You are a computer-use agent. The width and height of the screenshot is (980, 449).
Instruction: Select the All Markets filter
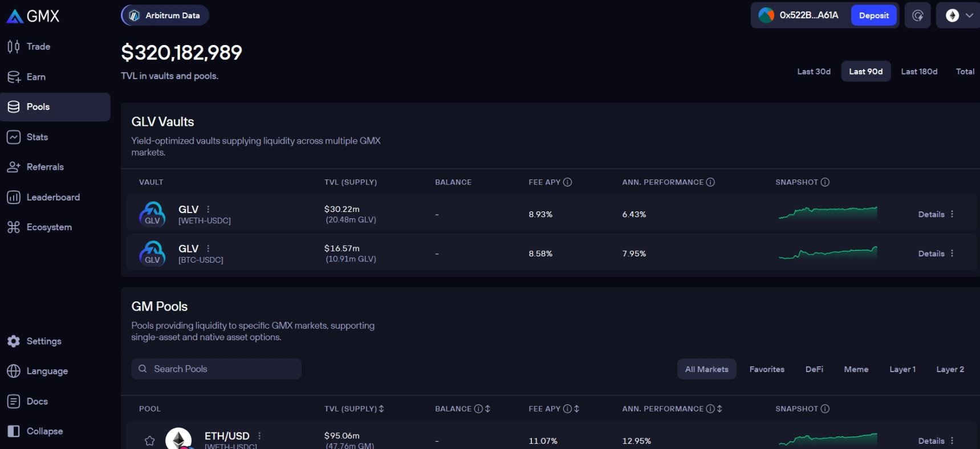click(x=706, y=369)
